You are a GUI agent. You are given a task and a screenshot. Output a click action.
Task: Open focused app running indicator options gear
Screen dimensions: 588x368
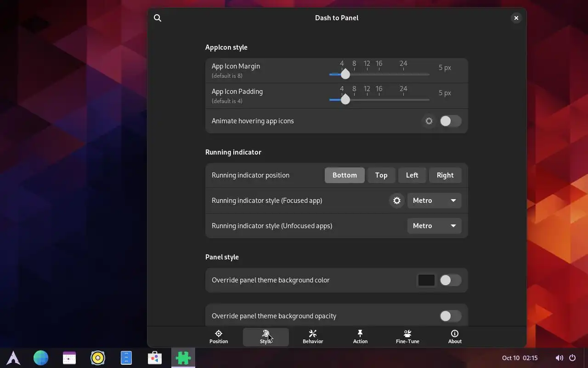coord(397,201)
